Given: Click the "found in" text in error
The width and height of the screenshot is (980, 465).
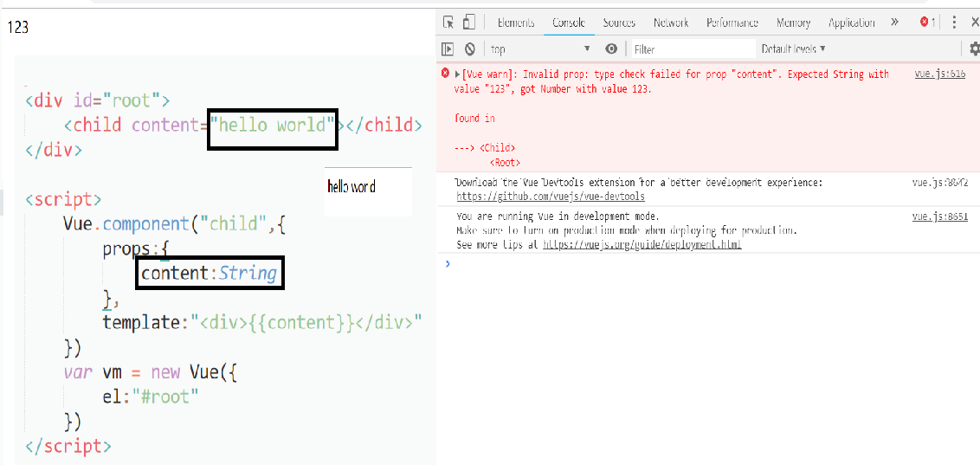Looking at the screenshot, I should coord(475,118).
